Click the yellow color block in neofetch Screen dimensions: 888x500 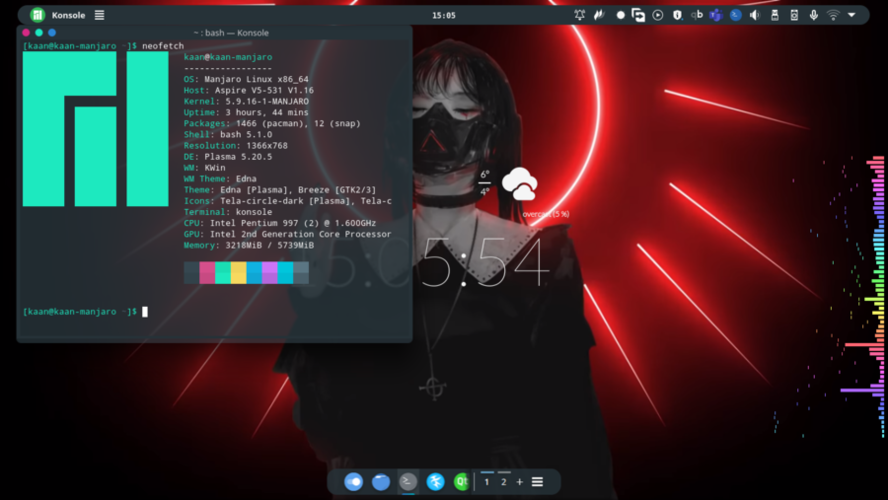[x=238, y=272]
